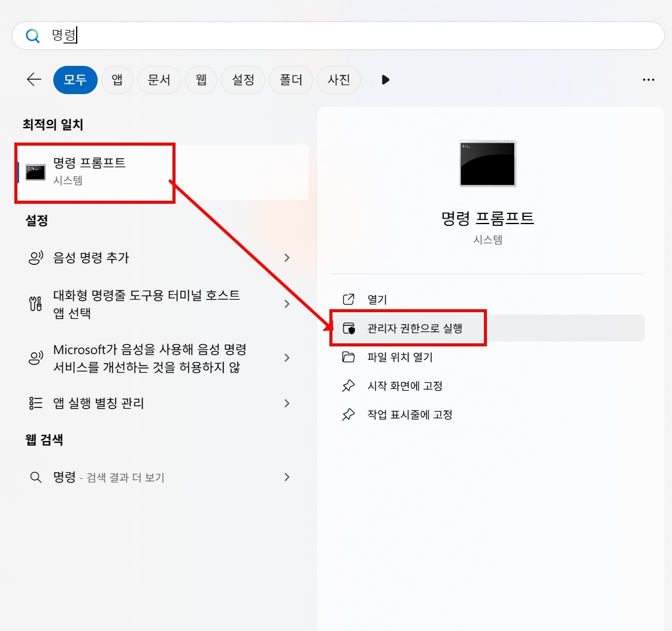Click the 열기 open icon
Image resolution: width=672 pixels, height=631 pixels.
(x=348, y=300)
